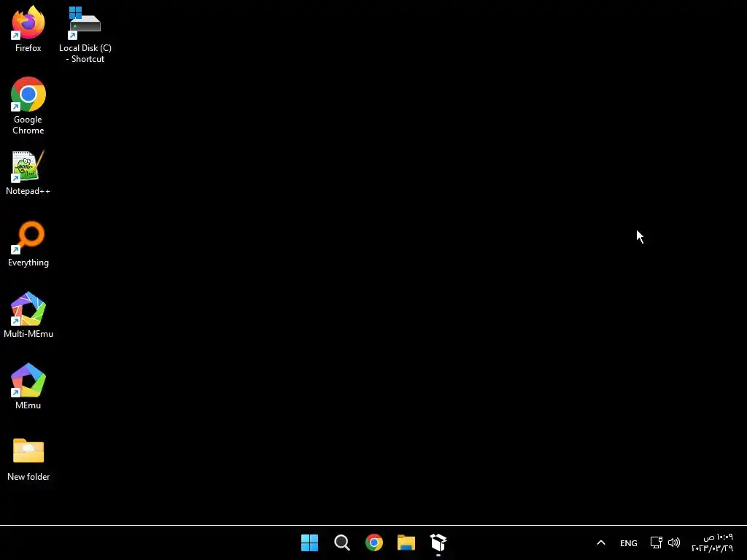Screen dimensions: 747x560
Task: Open taskbar Search magnifier
Action: [x=342, y=542]
